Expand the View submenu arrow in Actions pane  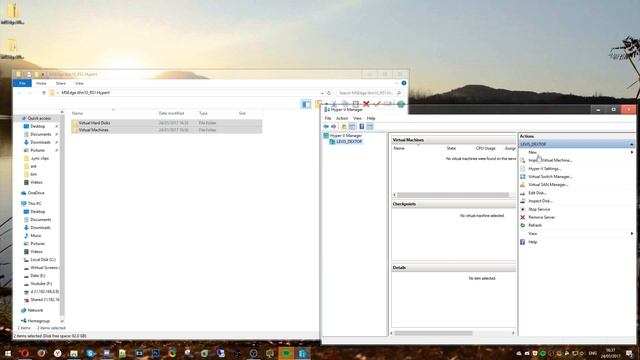[632, 233]
